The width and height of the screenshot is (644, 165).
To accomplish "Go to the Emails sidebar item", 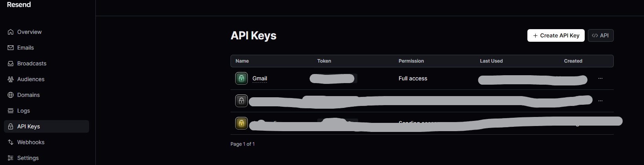I will pos(26,48).
